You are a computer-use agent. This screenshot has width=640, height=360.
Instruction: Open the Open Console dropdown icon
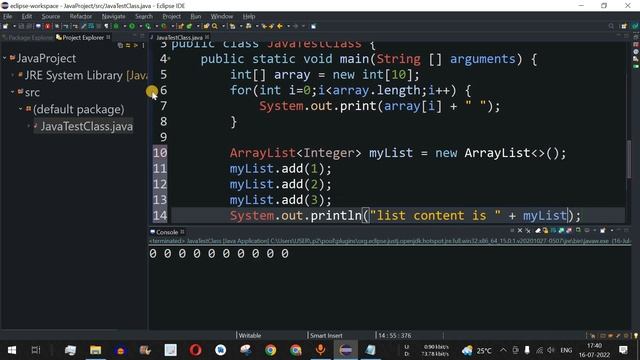click(x=603, y=231)
